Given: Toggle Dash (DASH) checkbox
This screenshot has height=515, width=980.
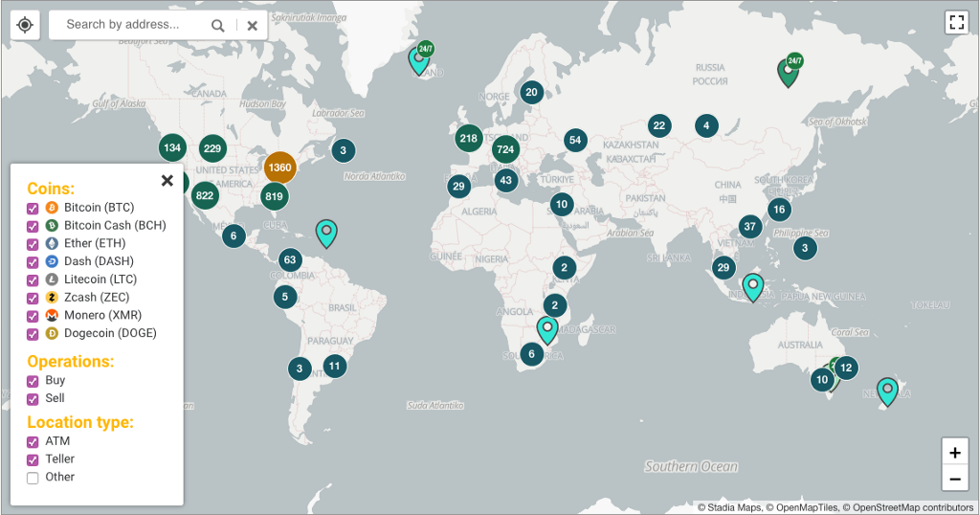Looking at the screenshot, I should (33, 262).
